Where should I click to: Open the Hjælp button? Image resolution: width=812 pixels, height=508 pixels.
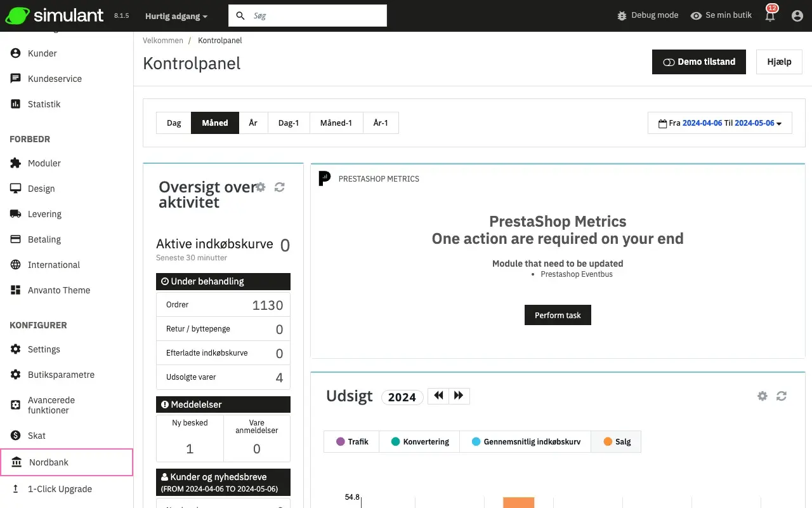pyautogui.click(x=779, y=62)
